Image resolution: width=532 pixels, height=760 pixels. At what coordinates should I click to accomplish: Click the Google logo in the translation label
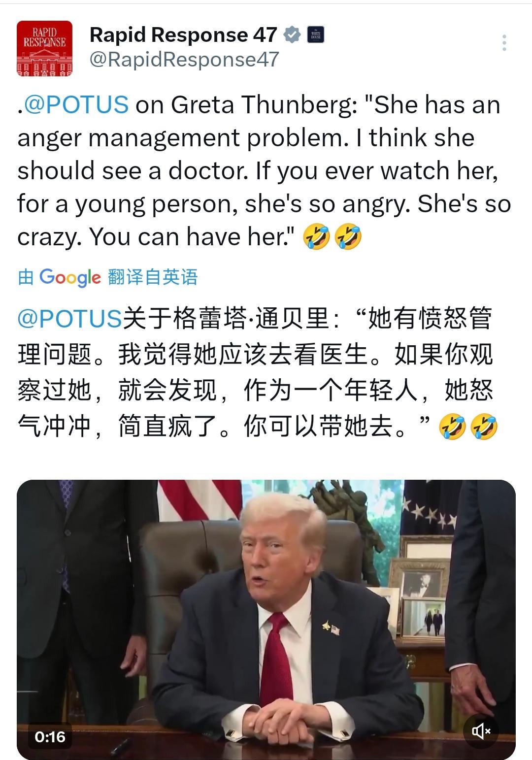coord(70,277)
